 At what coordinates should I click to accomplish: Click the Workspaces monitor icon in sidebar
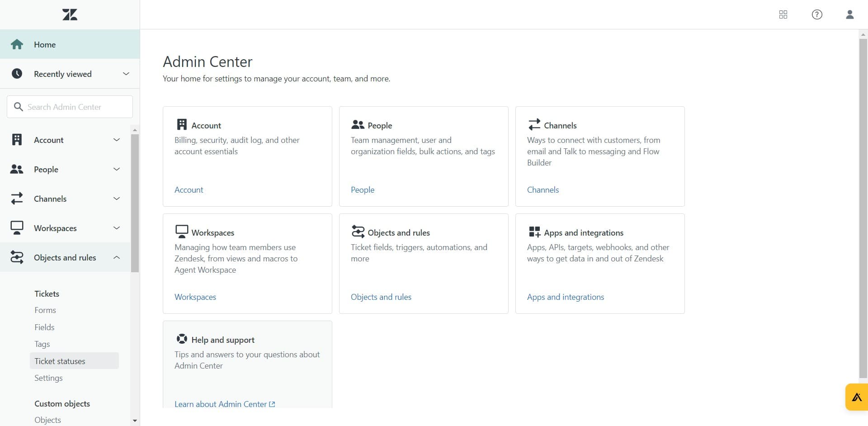[x=17, y=228]
